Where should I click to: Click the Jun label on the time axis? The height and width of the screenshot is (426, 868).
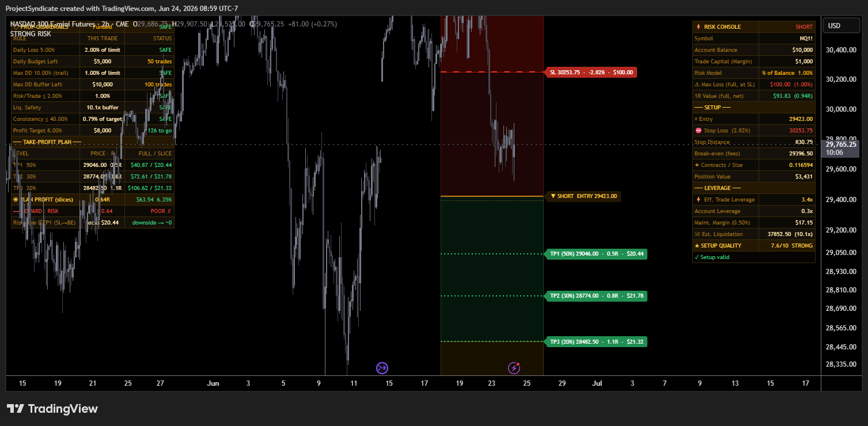pyautogui.click(x=213, y=383)
